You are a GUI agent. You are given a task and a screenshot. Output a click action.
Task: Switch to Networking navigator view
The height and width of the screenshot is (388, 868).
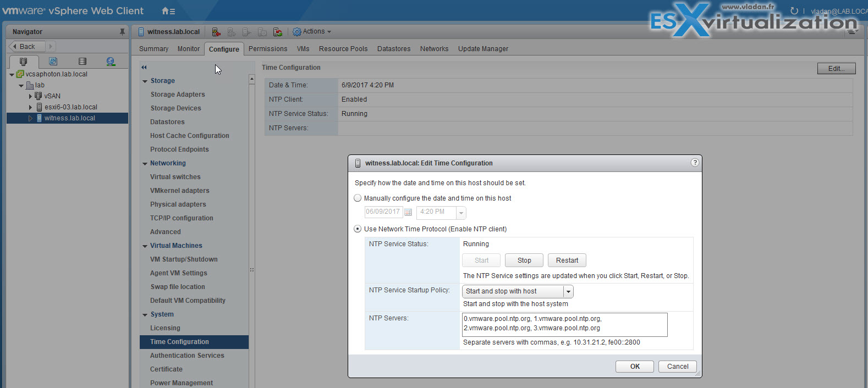[x=111, y=62]
